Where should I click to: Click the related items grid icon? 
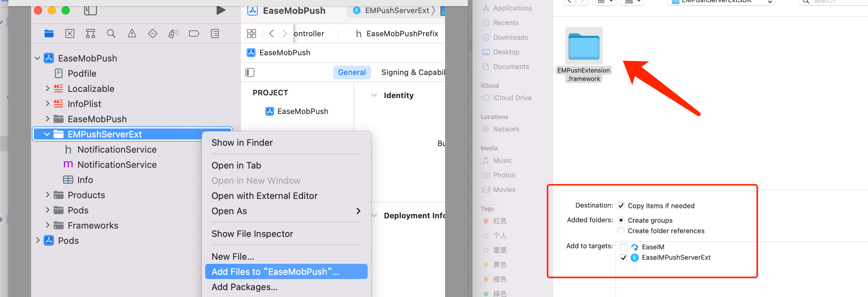(x=252, y=33)
